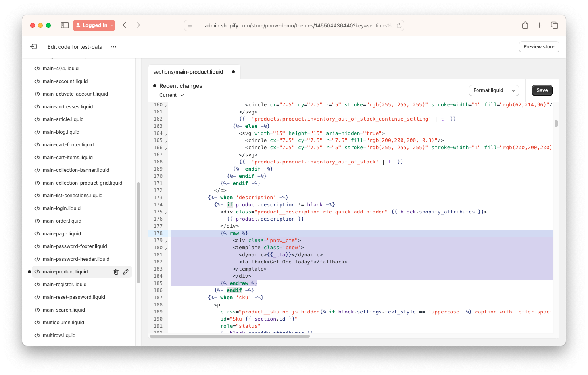Open main-password-header.liquid file
This screenshot has height=375, width=588.
point(76,259)
